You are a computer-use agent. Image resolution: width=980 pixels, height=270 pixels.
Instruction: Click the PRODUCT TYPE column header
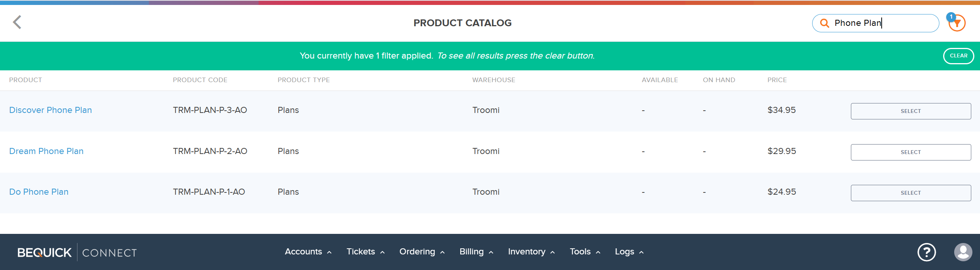coord(304,80)
